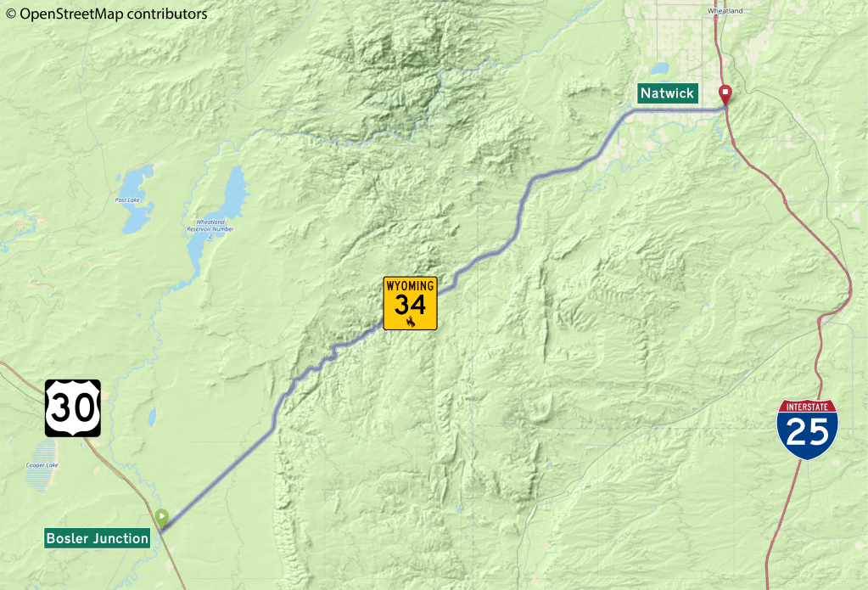Click the Cooper Lake label
868x590 pixels.
pyautogui.click(x=42, y=465)
